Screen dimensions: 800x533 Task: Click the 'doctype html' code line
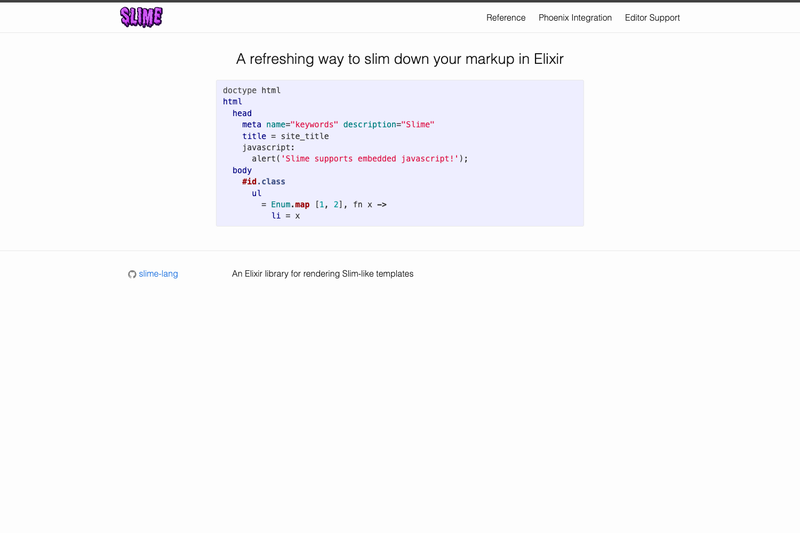tap(252, 90)
